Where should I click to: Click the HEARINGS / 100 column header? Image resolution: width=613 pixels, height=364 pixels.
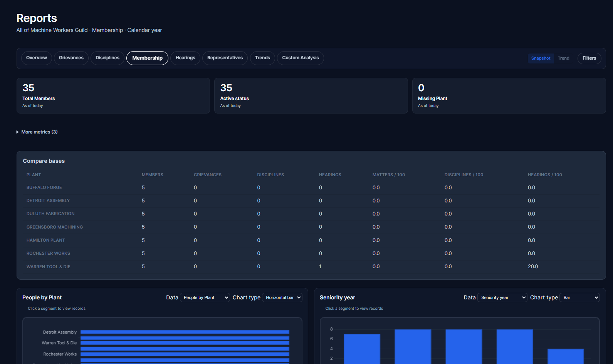tap(545, 175)
